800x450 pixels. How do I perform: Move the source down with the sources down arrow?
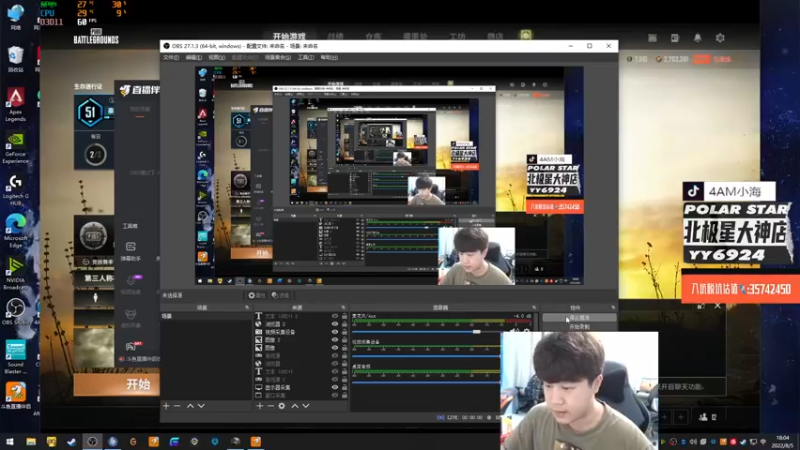[306, 406]
